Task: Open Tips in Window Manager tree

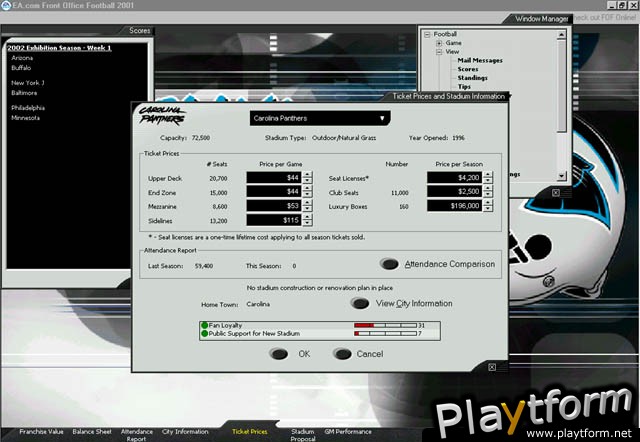Action: point(464,87)
